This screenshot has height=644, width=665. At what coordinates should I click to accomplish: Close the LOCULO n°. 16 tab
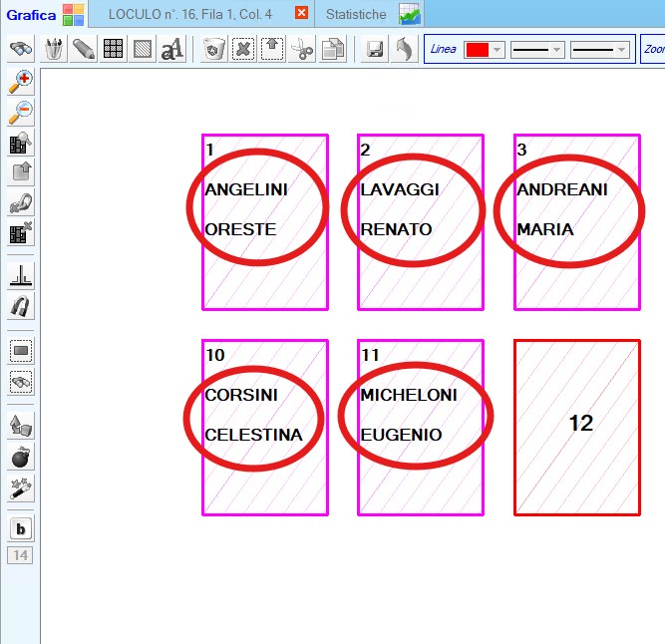(x=302, y=14)
